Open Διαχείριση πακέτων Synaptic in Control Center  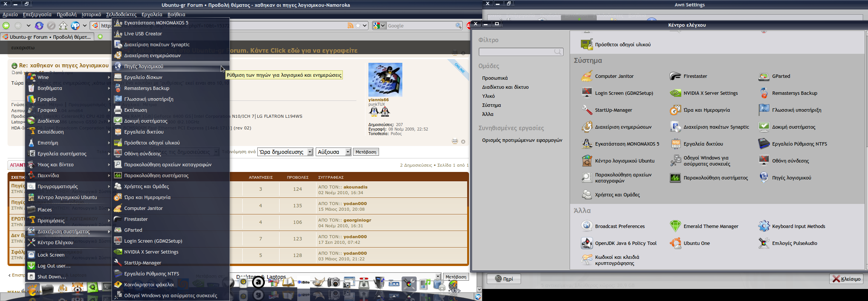coord(709,127)
